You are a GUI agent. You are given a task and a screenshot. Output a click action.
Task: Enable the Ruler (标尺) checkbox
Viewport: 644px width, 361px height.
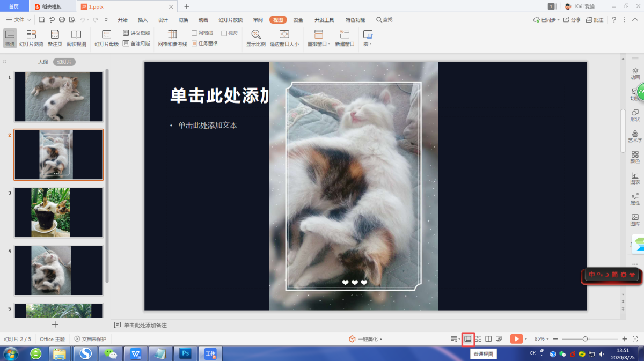pos(224,33)
